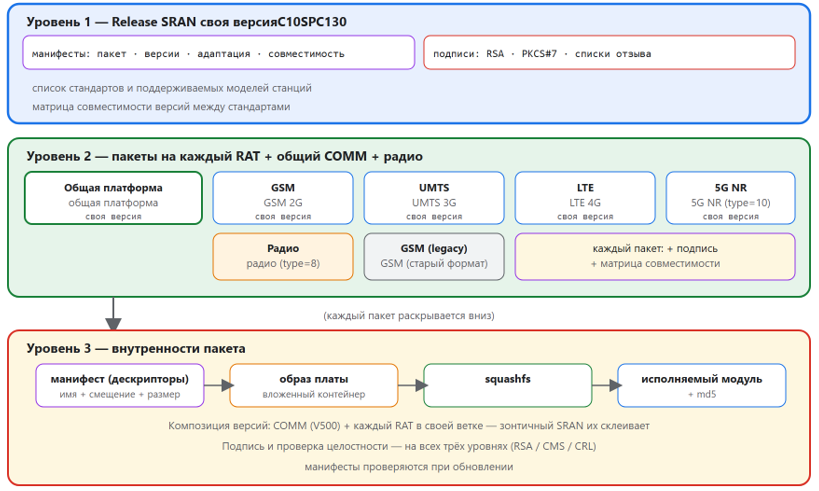Select the squashfs block

[508, 385]
